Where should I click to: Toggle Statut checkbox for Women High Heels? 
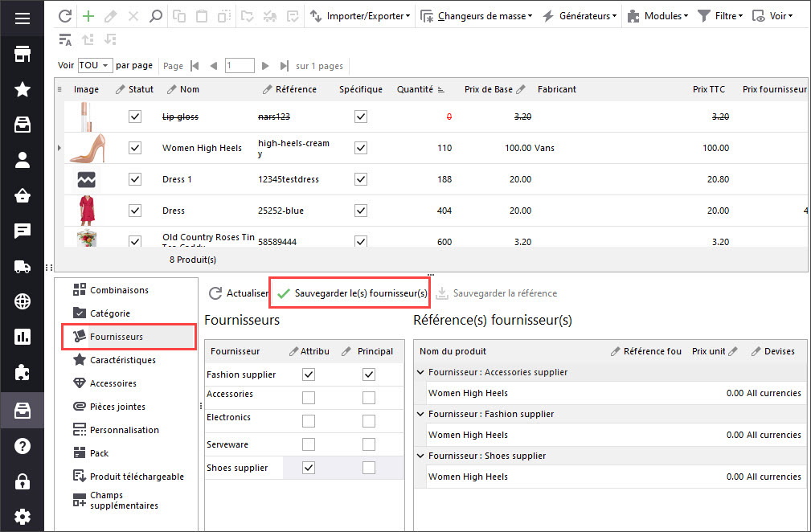135,148
